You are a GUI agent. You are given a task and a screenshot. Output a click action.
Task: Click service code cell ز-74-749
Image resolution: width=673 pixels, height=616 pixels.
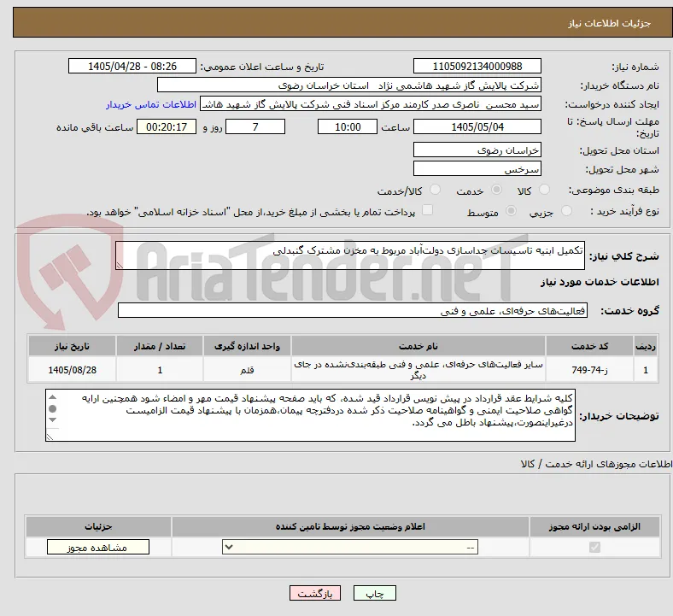pyautogui.click(x=590, y=370)
